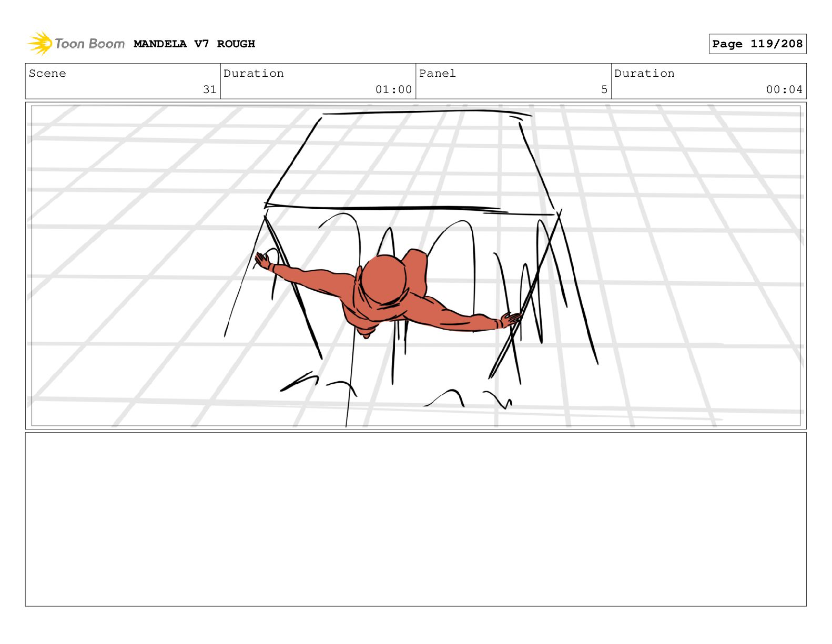Screen dimensions: 832x644
Task: Click scene number '31'
Action: [210, 89]
